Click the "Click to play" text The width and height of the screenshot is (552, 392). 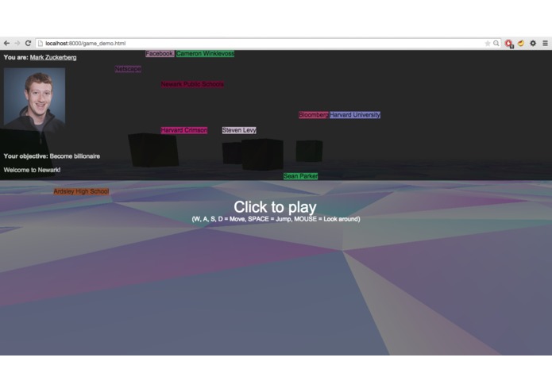[x=275, y=207]
